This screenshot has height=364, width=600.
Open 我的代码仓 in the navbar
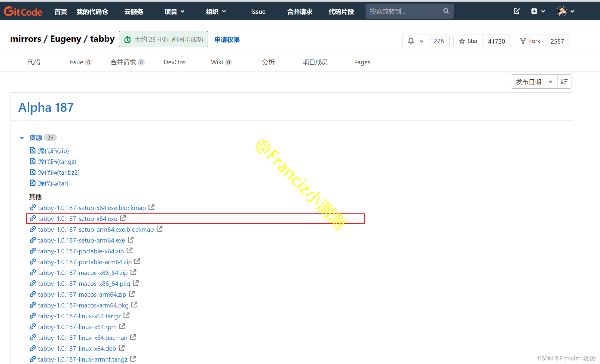click(92, 11)
